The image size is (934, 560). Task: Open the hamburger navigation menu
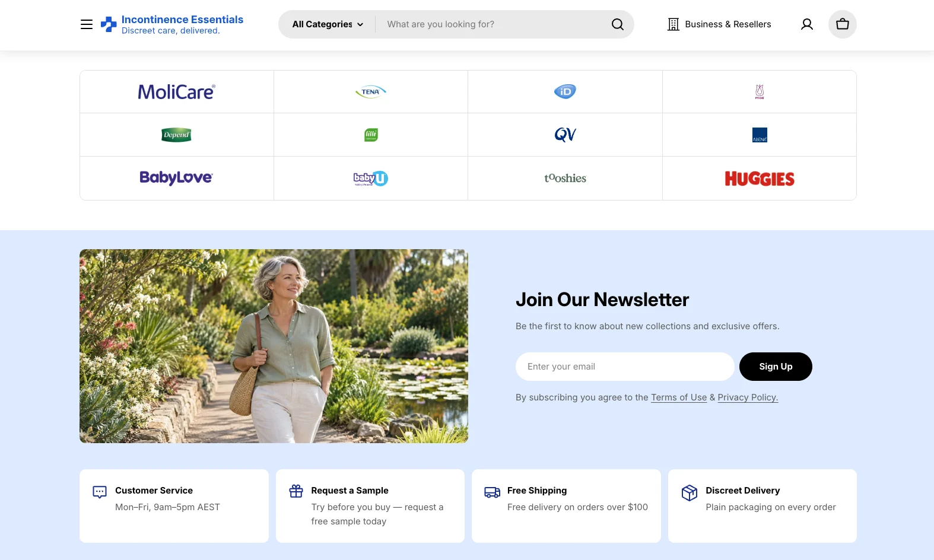[87, 24]
